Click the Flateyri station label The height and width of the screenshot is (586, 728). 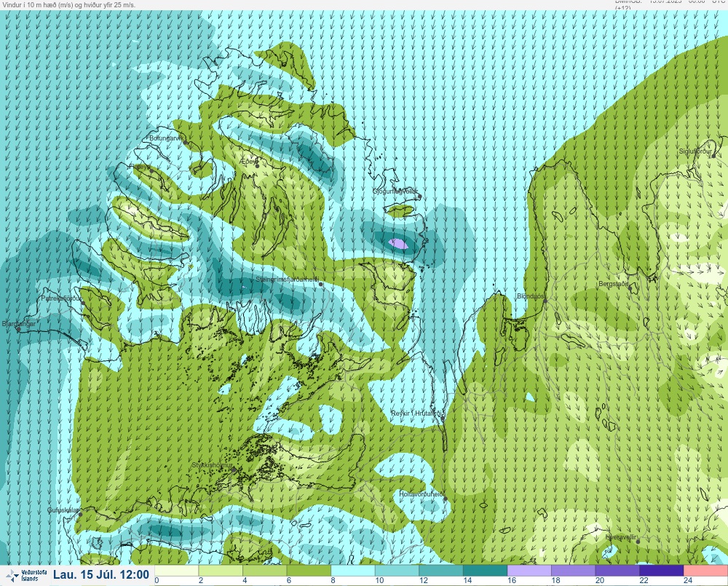click(140, 166)
